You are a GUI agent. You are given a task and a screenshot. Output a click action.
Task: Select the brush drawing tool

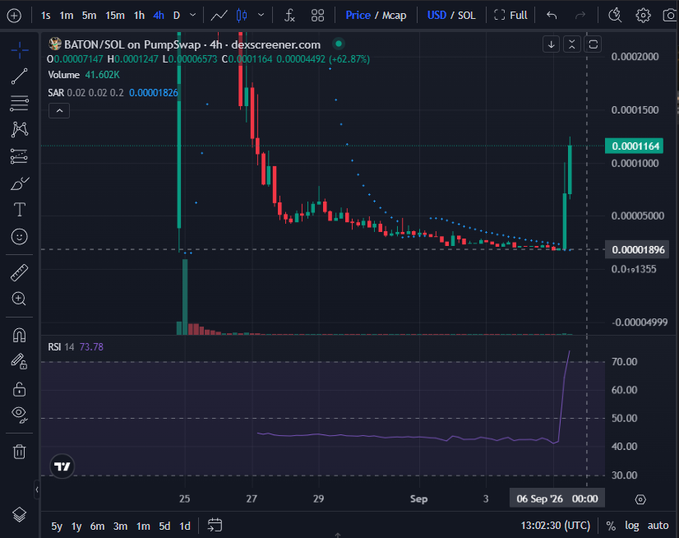coord(19,183)
